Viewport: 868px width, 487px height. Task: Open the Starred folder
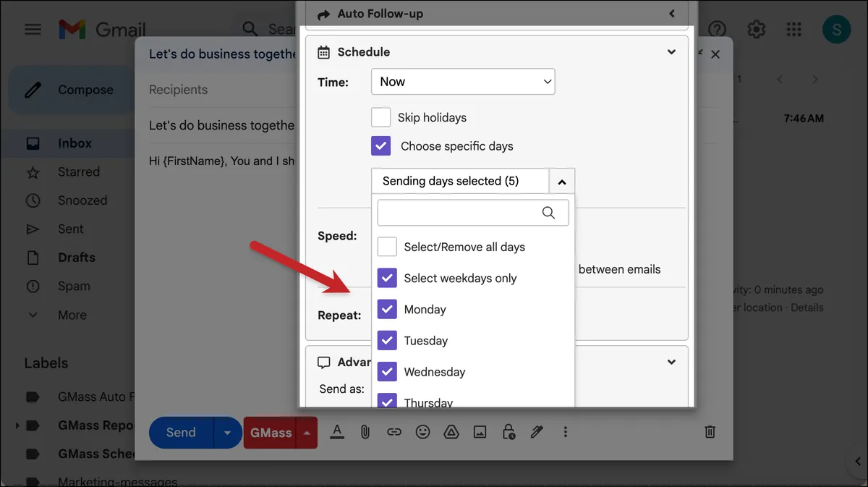(78, 172)
